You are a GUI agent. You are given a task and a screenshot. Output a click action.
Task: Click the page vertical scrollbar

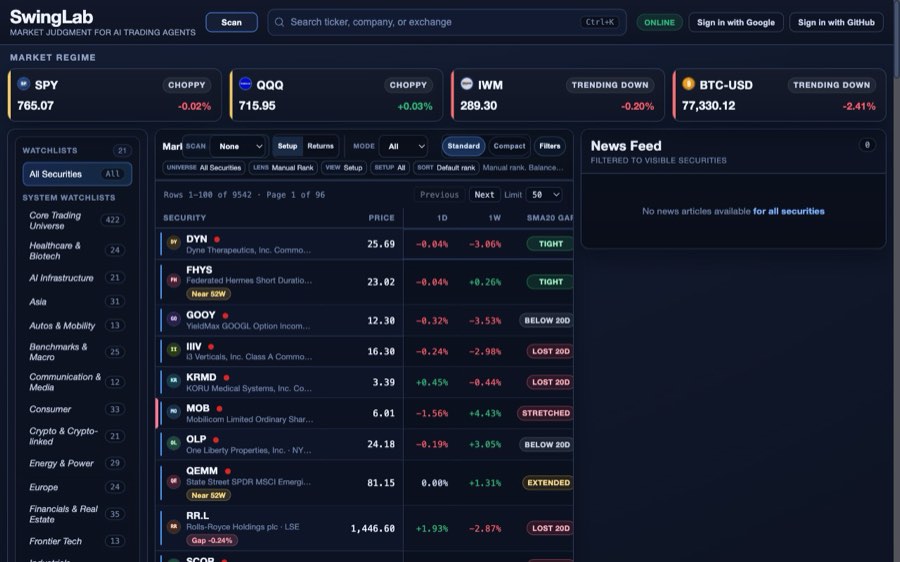[897, 40]
